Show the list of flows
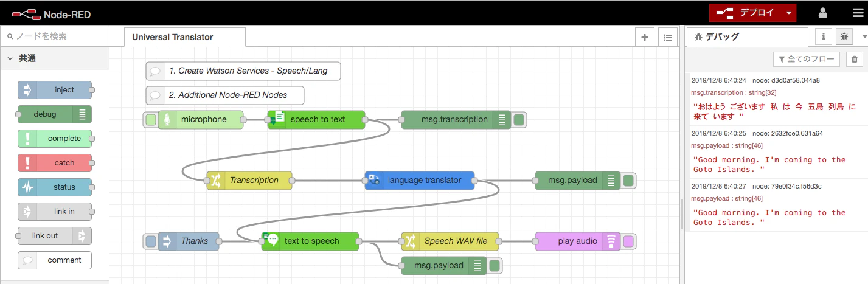The width and height of the screenshot is (868, 284). [x=668, y=37]
